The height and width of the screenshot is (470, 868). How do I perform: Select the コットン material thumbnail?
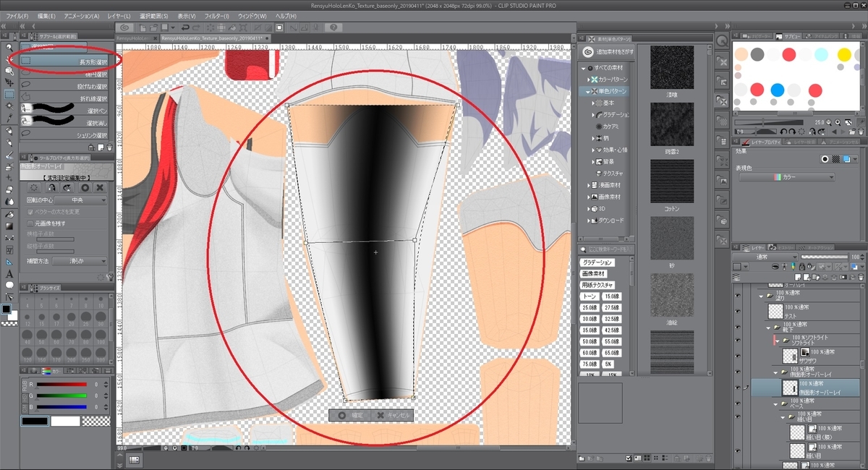click(x=672, y=181)
